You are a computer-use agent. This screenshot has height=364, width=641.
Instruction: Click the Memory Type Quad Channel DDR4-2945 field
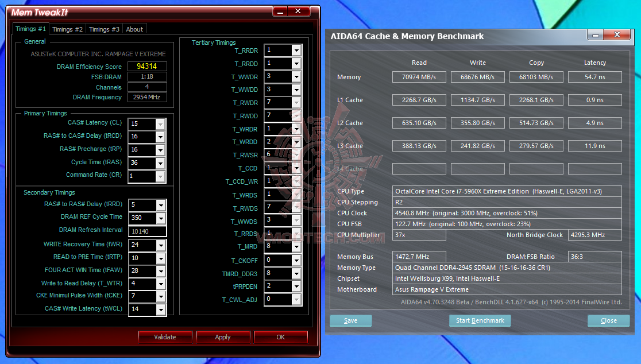coord(507,268)
